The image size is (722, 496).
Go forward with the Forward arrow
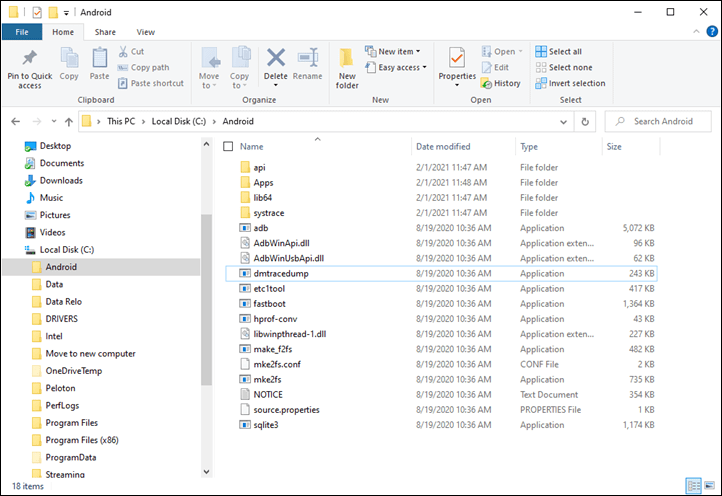pos(37,122)
